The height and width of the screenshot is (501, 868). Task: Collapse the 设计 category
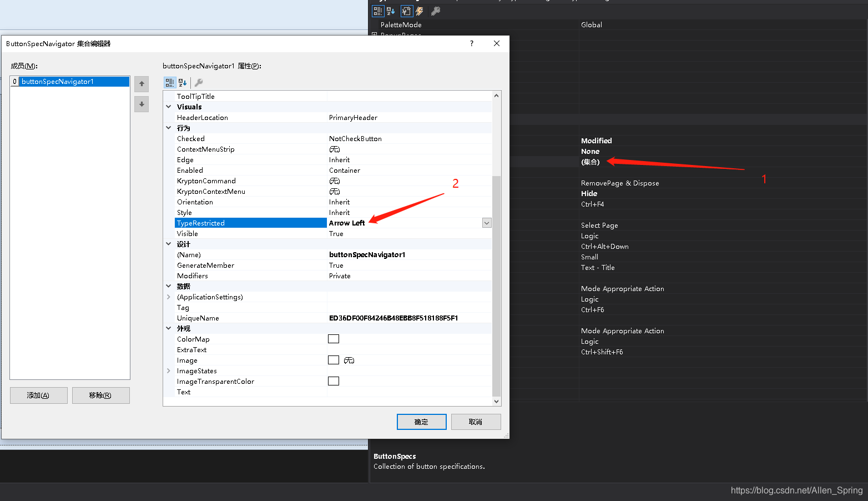pyautogui.click(x=169, y=244)
